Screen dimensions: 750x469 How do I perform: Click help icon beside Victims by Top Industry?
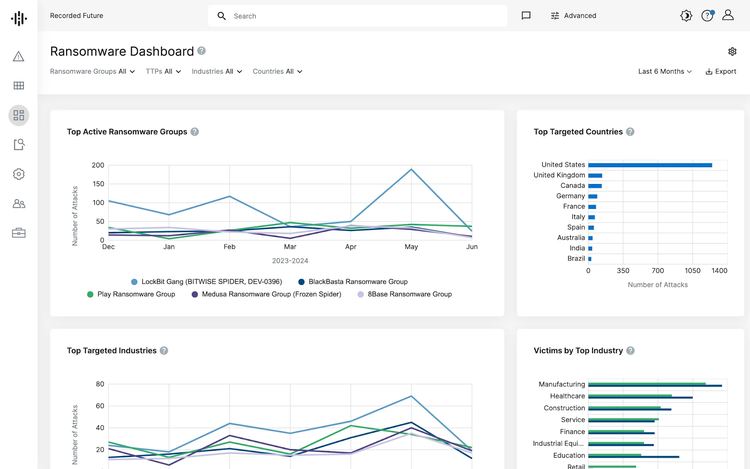[630, 350]
